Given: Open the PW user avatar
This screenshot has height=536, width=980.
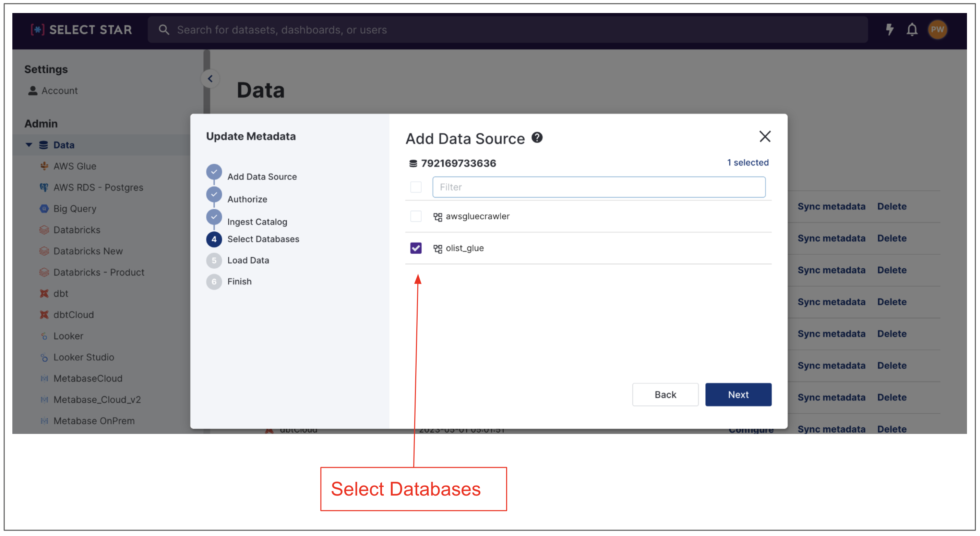Looking at the screenshot, I should tap(937, 30).
